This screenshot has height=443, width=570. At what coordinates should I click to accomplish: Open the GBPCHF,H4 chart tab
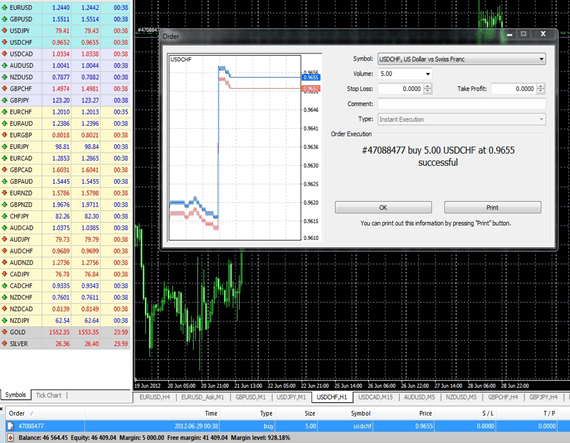pos(503,397)
